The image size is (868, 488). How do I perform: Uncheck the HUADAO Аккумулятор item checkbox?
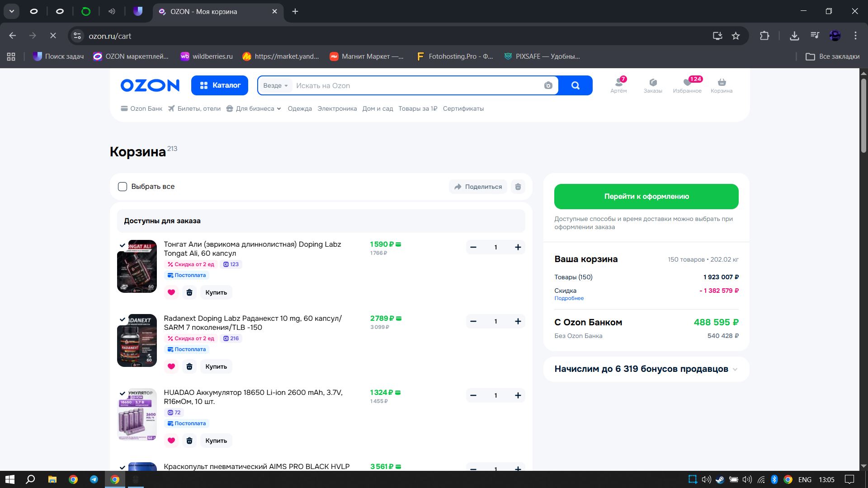coord(123,394)
